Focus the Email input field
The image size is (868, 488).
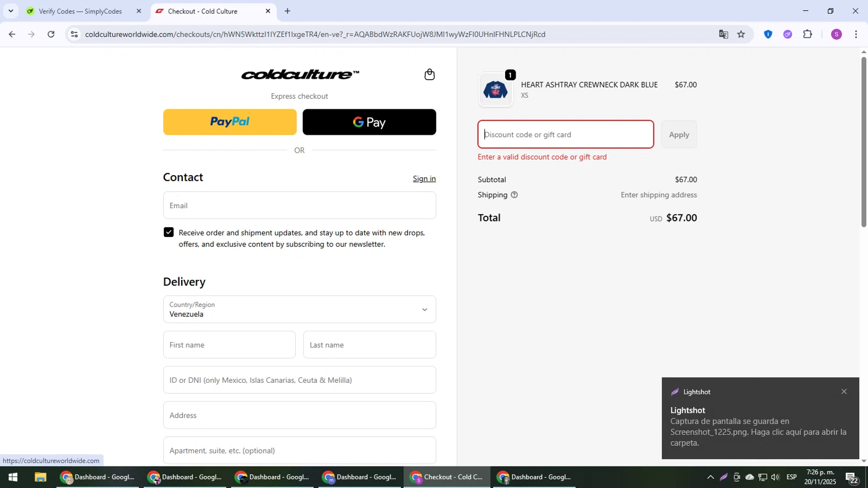(x=299, y=205)
